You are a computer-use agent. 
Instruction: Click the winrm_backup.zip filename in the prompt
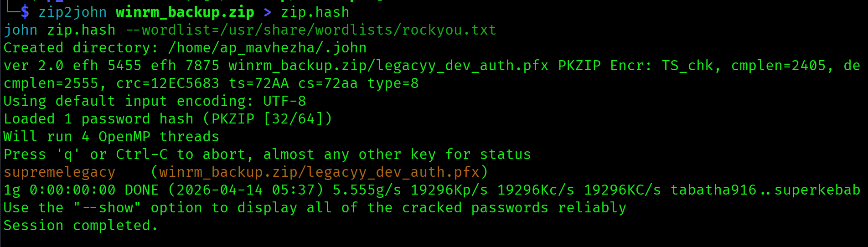pyautogui.click(x=185, y=12)
